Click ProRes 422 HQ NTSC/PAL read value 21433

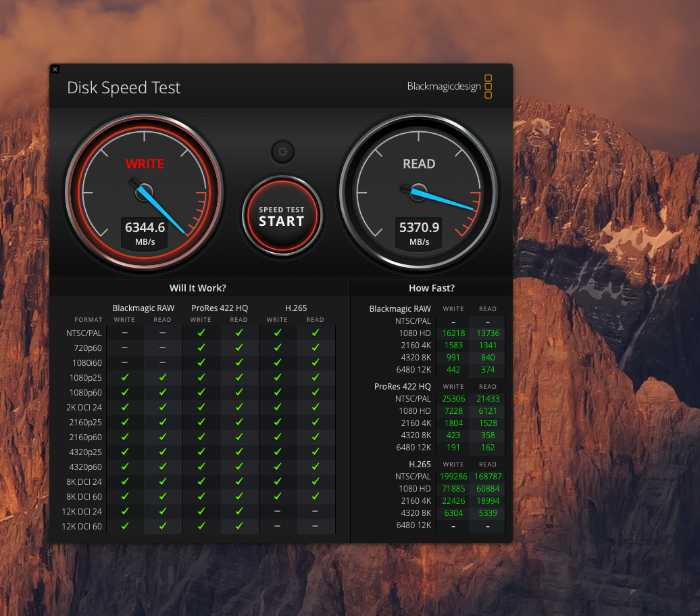click(488, 399)
